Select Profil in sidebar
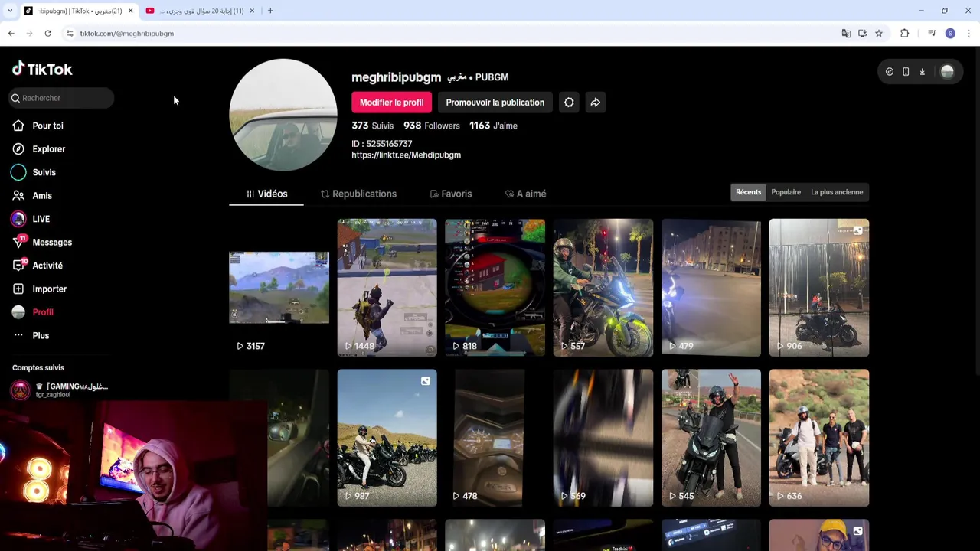980x551 pixels. click(x=43, y=312)
